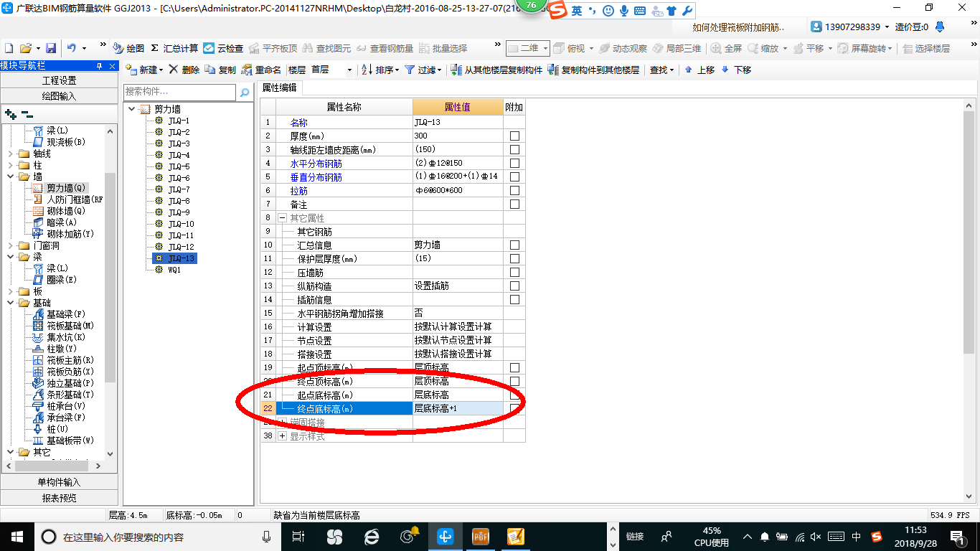Select 暗梁(A) in navigation tree
The width and height of the screenshot is (980, 551).
click(x=61, y=222)
